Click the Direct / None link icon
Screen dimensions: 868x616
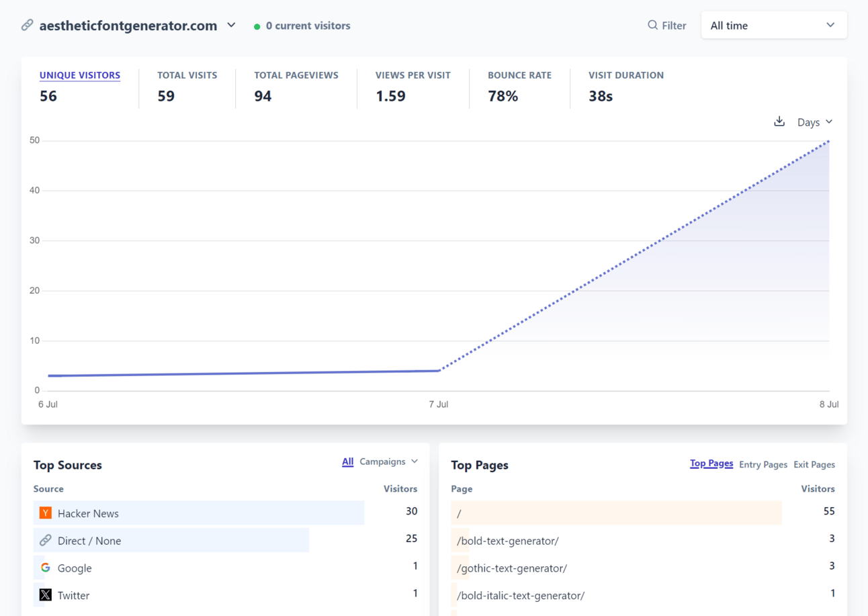click(x=46, y=540)
